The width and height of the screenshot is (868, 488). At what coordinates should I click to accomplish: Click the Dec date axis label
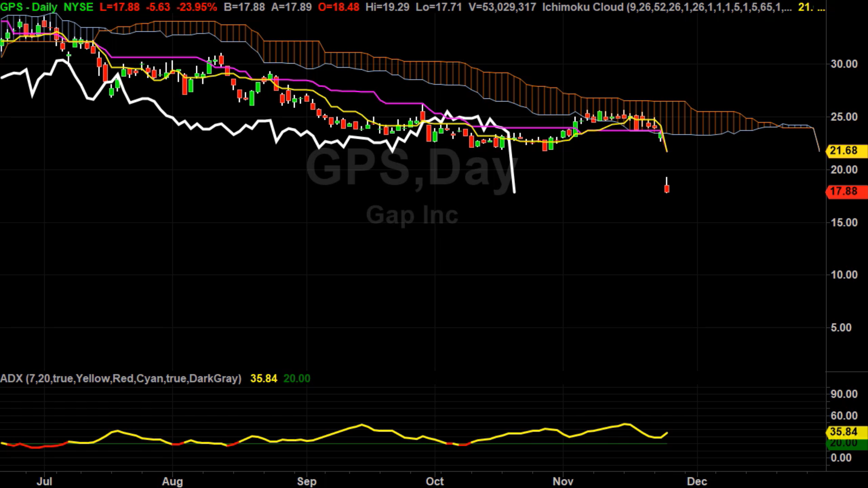tap(697, 481)
